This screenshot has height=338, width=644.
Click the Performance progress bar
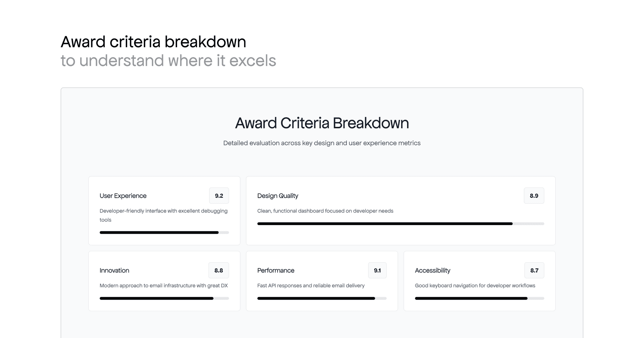tap(322, 298)
